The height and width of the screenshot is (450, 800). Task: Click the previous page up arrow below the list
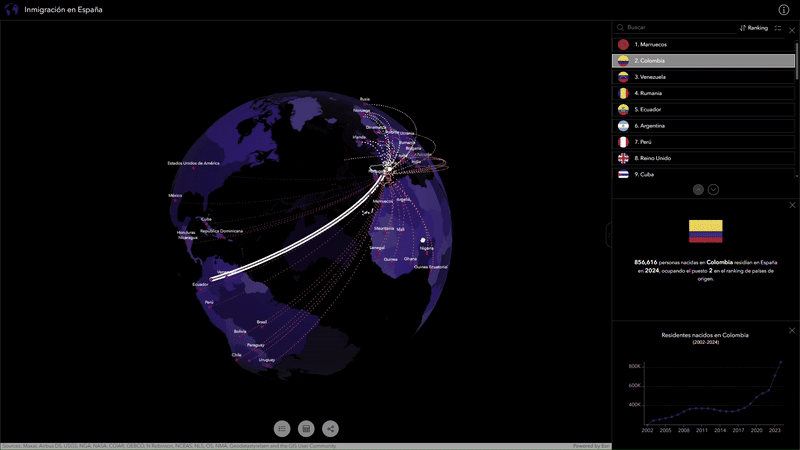[698, 189]
